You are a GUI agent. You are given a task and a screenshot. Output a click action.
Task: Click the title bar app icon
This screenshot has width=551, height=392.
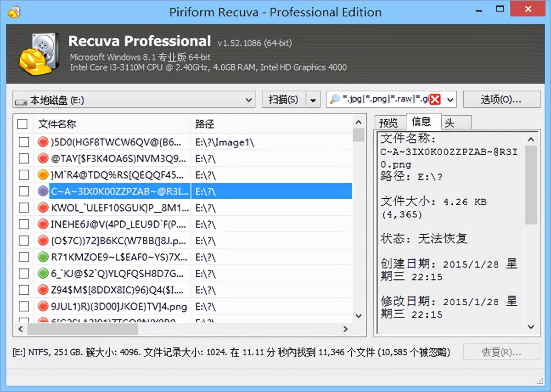(x=14, y=11)
